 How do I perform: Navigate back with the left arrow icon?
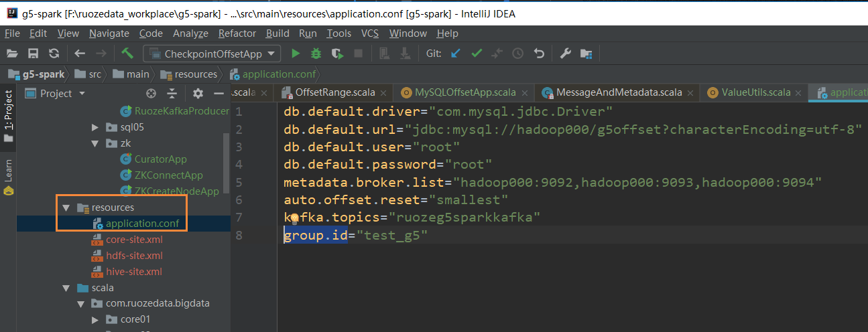point(80,54)
